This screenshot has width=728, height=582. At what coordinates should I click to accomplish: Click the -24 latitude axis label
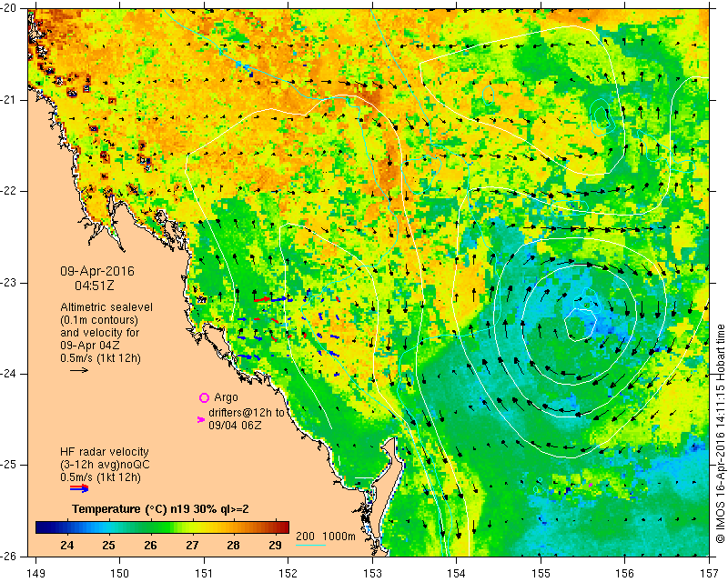(10, 374)
